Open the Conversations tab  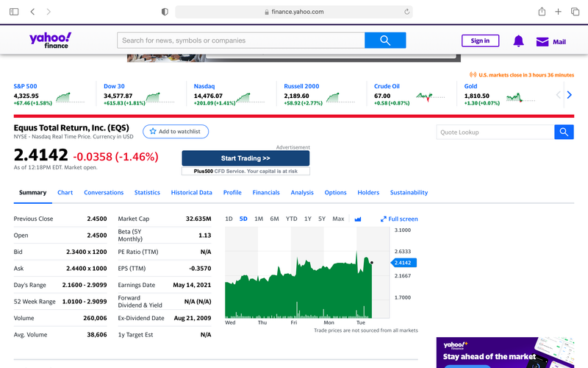[104, 192]
